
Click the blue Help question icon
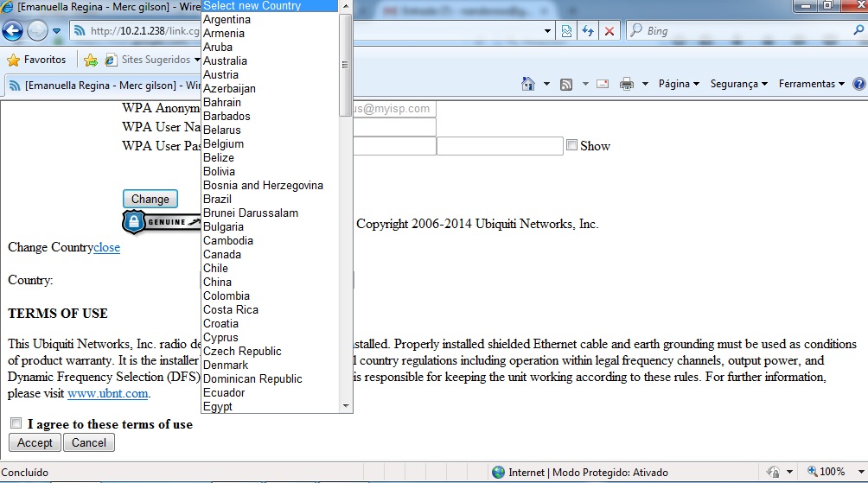click(x=859, y=84)
